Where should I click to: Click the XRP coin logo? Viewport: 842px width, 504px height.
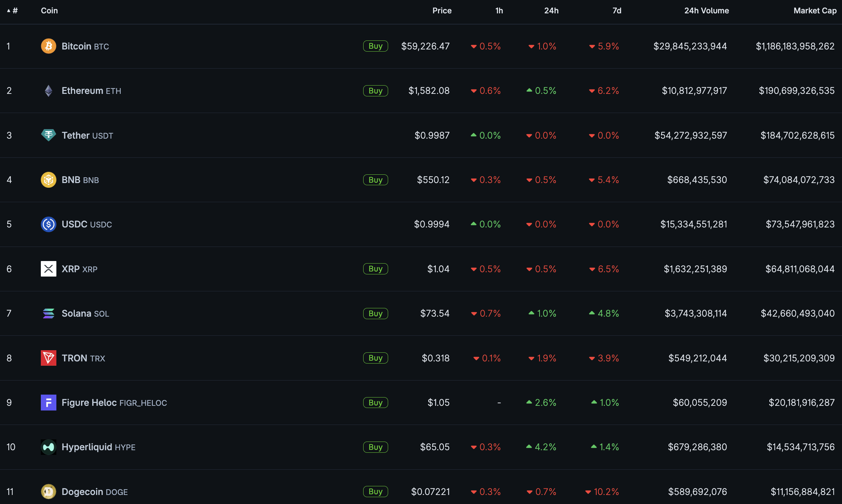click(48, 269)
